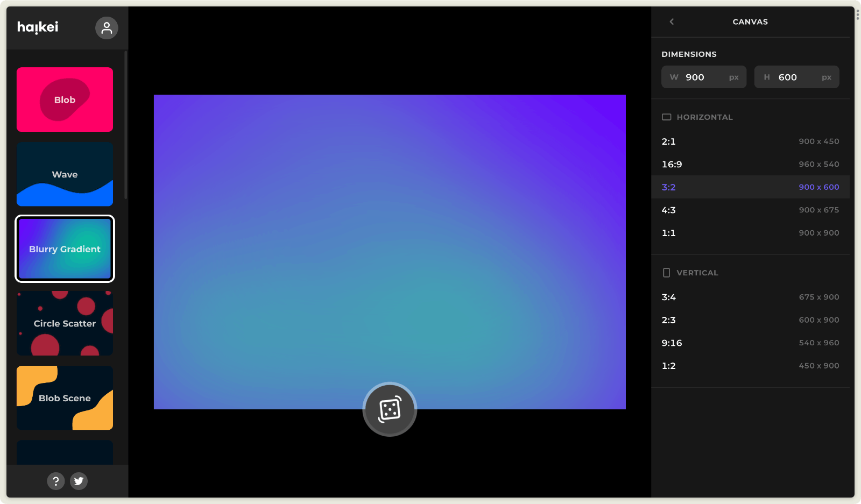The height and width of the screenshot is (504, 861).
Task: Pick the 4:3 ratio at 900 x 675
Action: [x=750, y=210]
